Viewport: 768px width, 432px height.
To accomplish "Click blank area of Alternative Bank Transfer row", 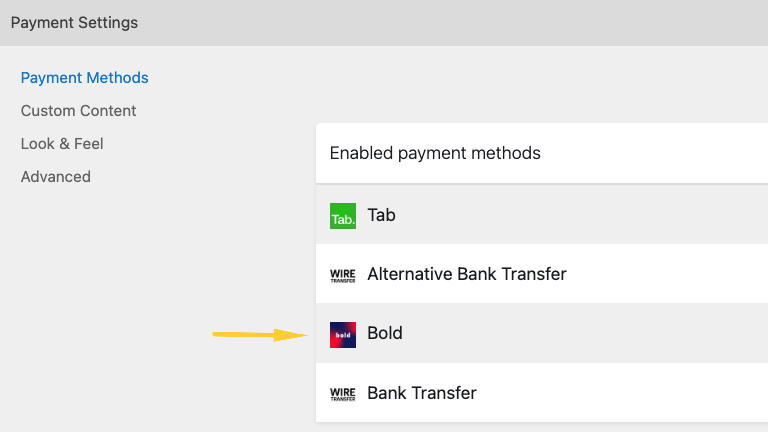I will pyautogui.click(x=670, y=274).
